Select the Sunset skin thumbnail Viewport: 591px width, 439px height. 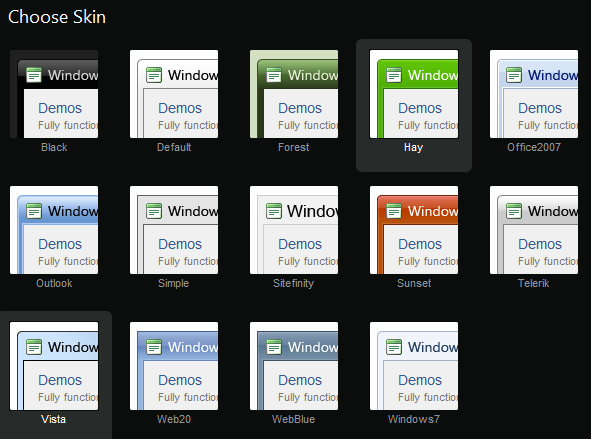tap(414, 230)
